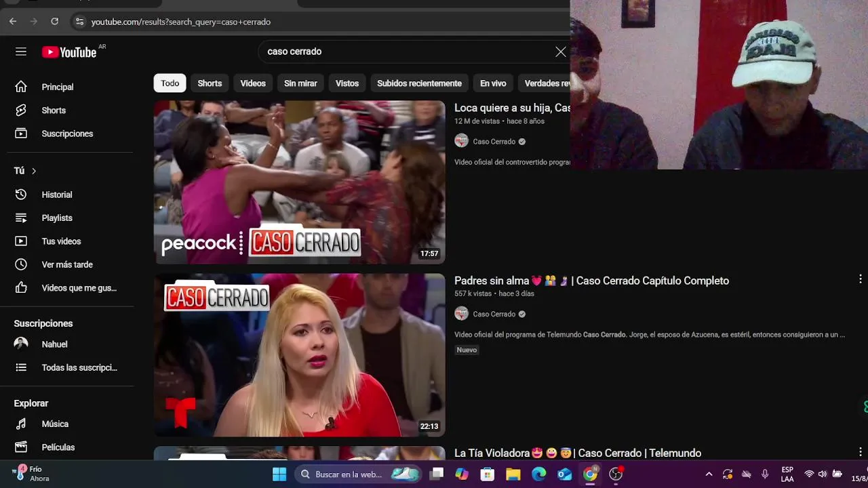The width and height of the screenshot is (868, 488).
Task: Click the 557 k vistas text
Action: (x=473, y=293)
